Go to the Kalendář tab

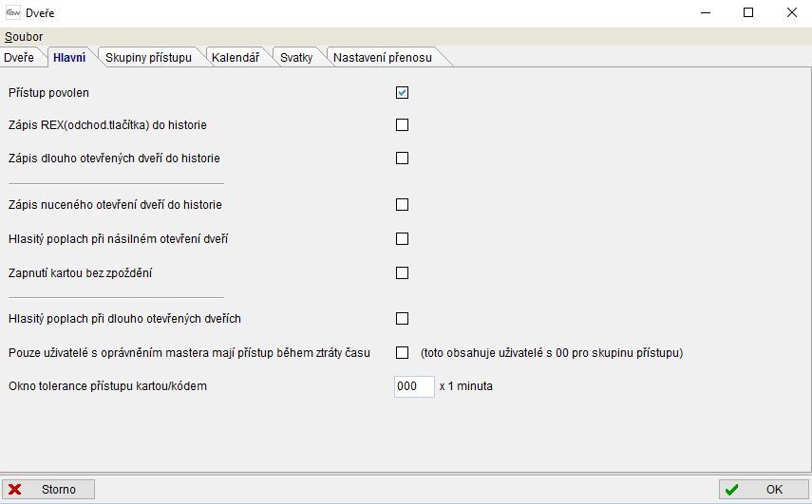point(236,58)
